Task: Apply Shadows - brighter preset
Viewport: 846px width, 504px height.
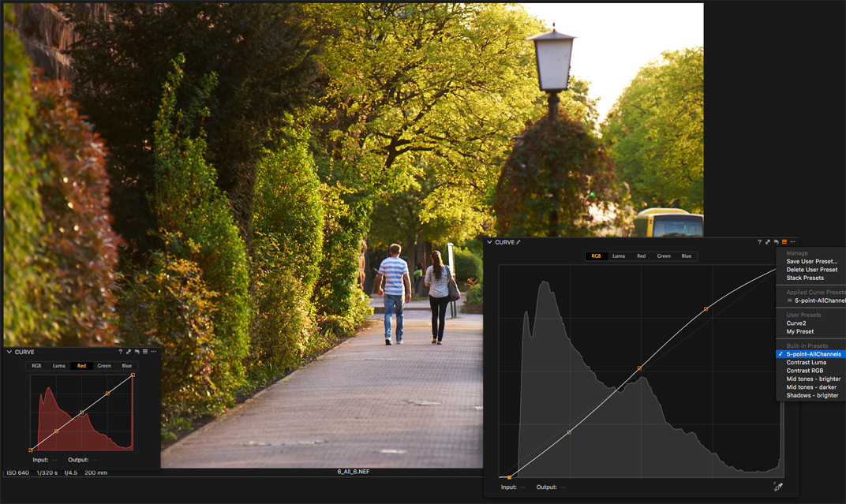Action: pyautogui.click(x=811, y=396)
